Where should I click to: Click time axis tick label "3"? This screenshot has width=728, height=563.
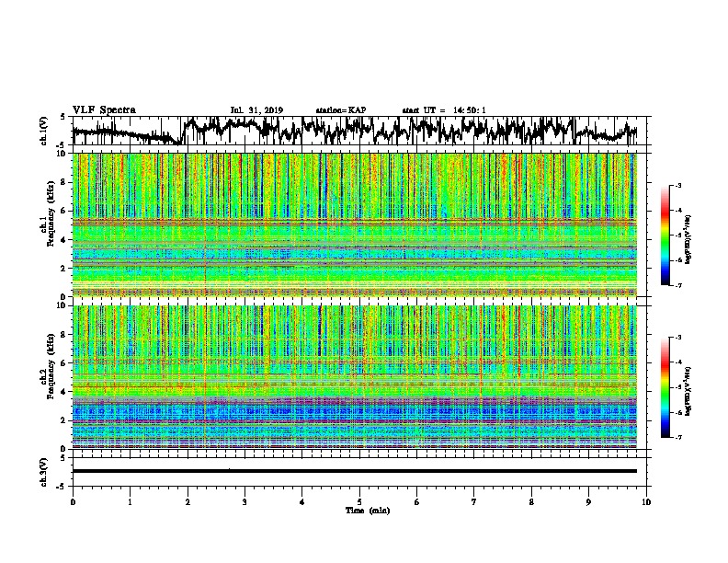click(245, 502)
